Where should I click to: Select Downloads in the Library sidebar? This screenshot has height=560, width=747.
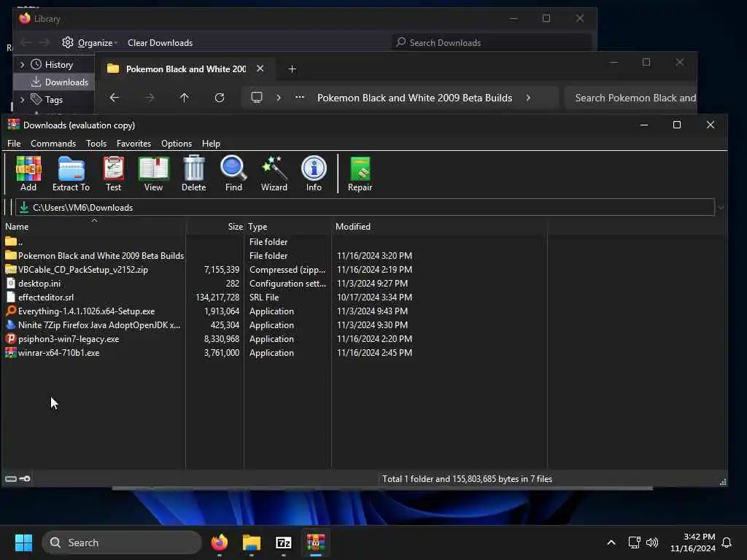click(x=60, y=82)
